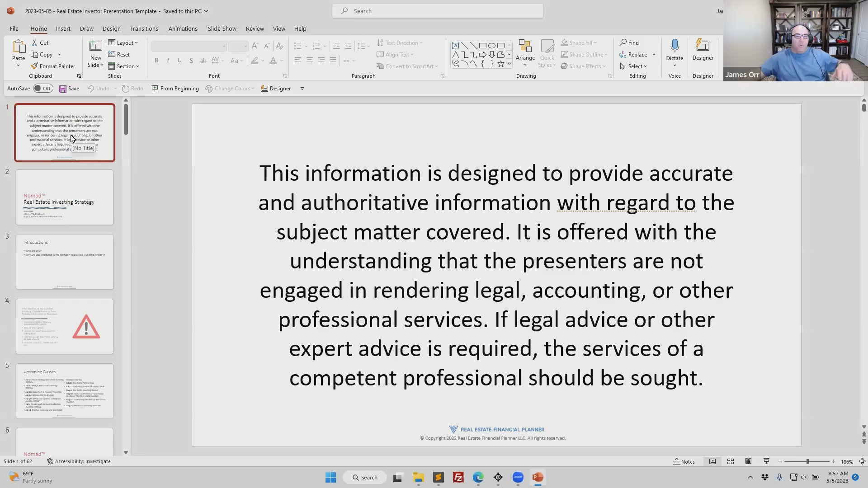Toggle the Notes pane
Screen dimensions: 868x488
pos(684,461)
